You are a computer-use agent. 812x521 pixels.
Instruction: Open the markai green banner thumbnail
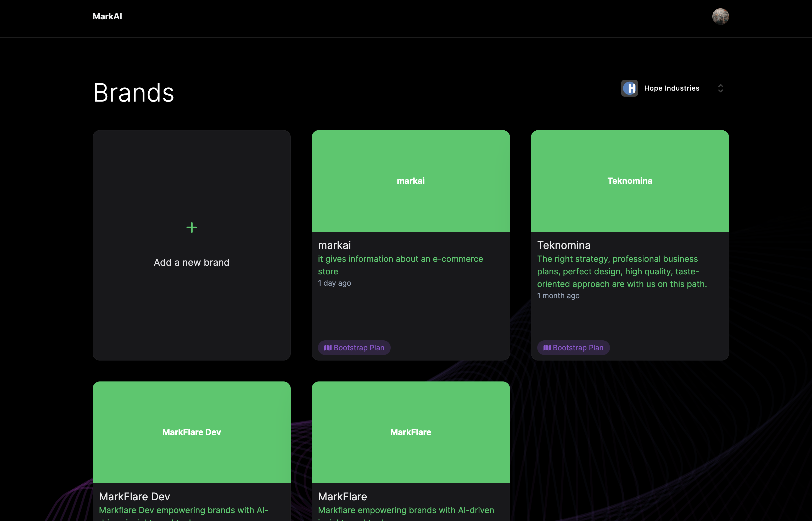coord(410,181)
